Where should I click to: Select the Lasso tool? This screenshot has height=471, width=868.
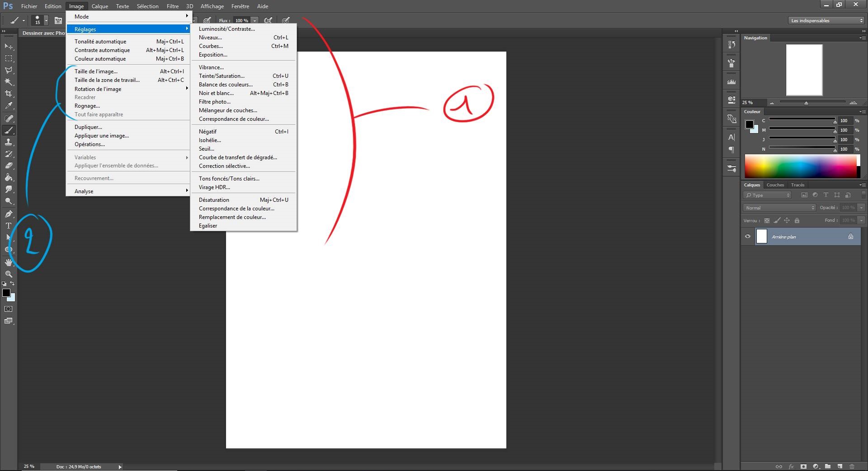pos(8,70)
